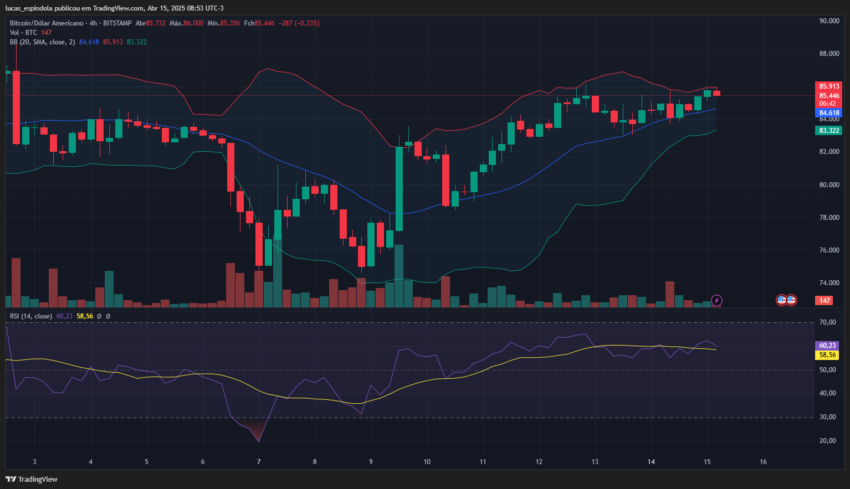Click the 85.446 current price label
Viewport: 850px width, 489px height.
(x=828, y=95)
